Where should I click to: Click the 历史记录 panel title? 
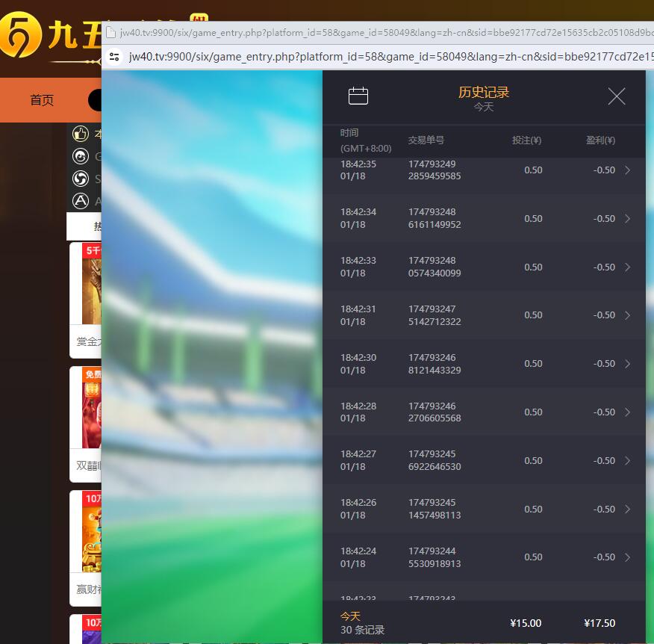point(483,93)
